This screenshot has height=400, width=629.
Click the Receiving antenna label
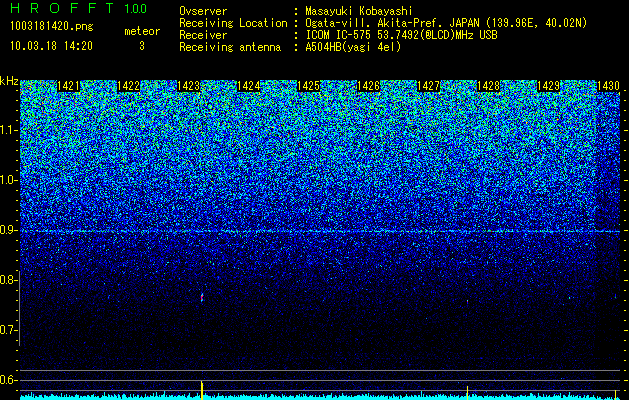coord(230,47)
